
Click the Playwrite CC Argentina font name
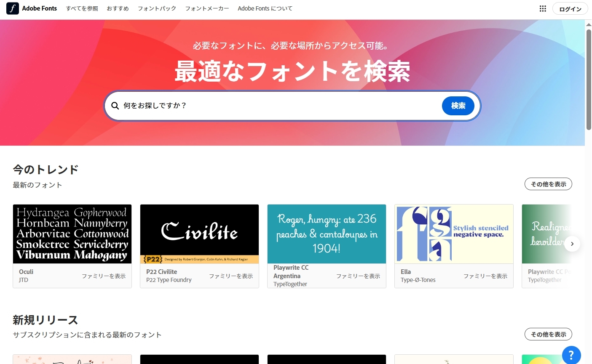(291, 272)
